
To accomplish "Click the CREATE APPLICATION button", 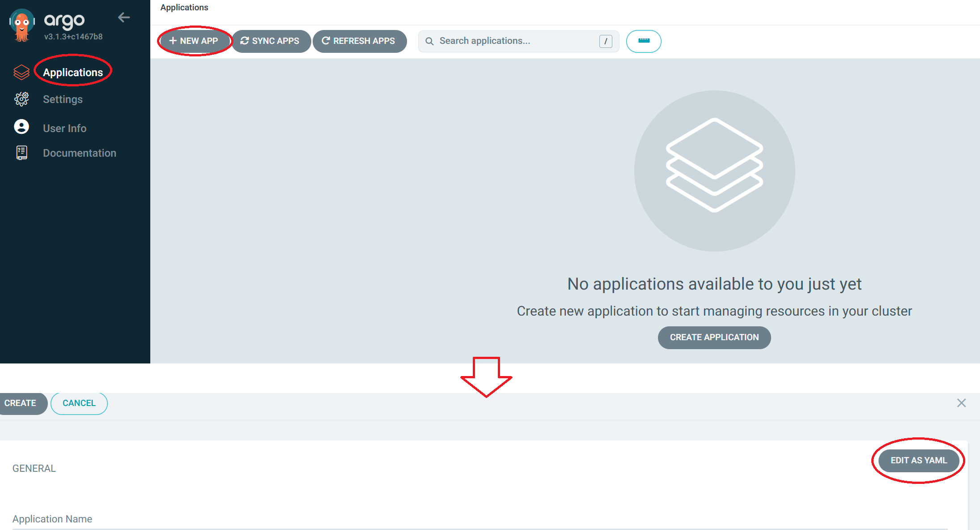I will 714,338.
